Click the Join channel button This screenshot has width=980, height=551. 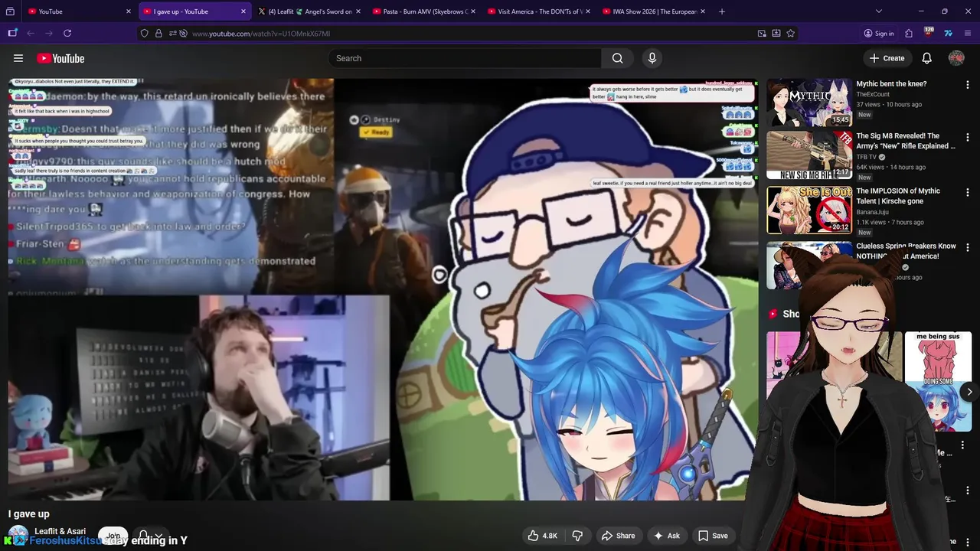click(113, 536)
